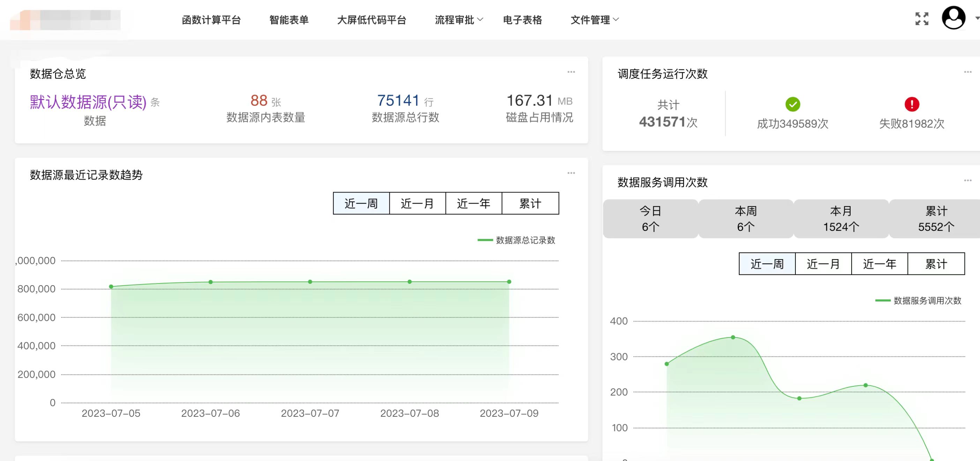Image resolution: width=980 pixels, height=461 pixels.
Task: Open more options for 数据源最近记录数趋势 chart
Action: pos(571,173)
